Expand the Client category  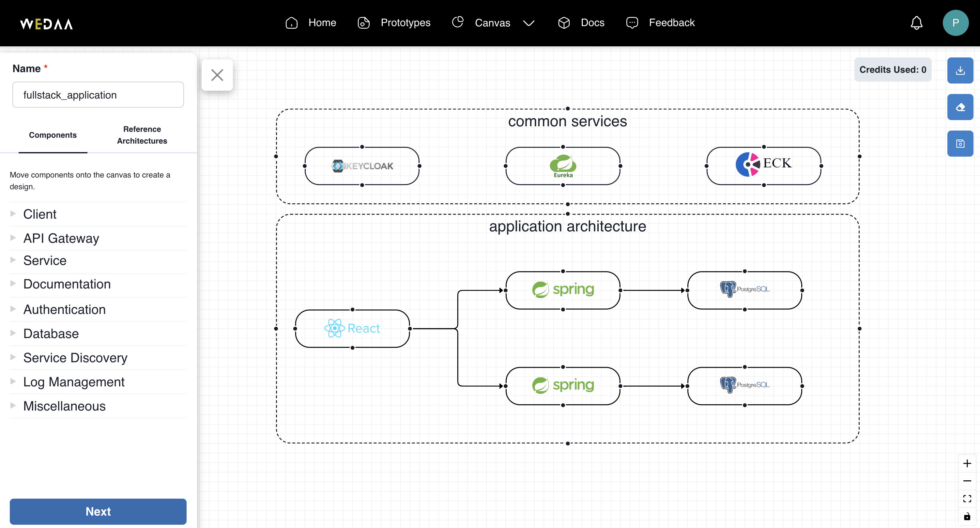98,214
